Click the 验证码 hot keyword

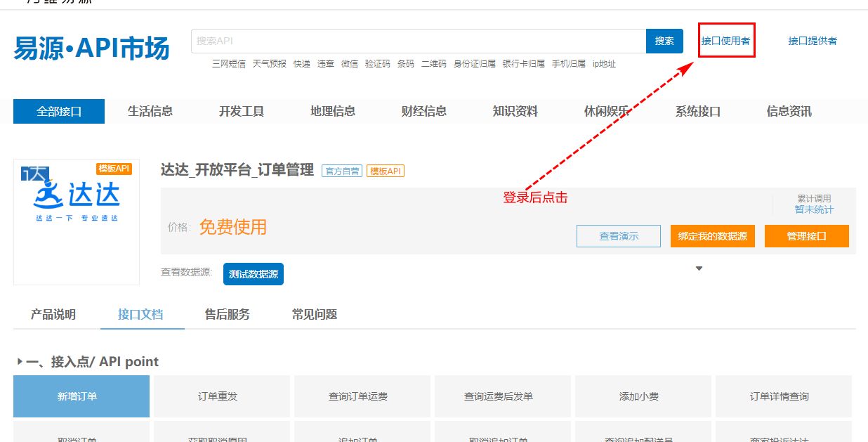click(378, 64)
